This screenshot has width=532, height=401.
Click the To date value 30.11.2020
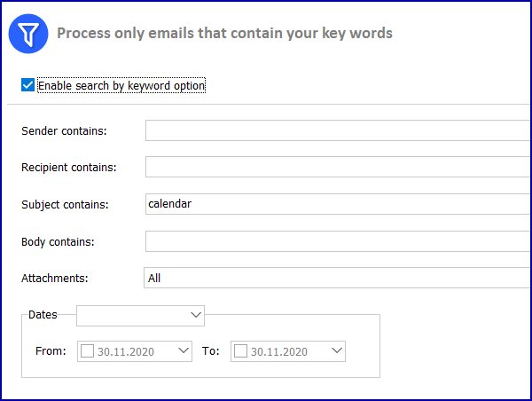tap(279, 352)
